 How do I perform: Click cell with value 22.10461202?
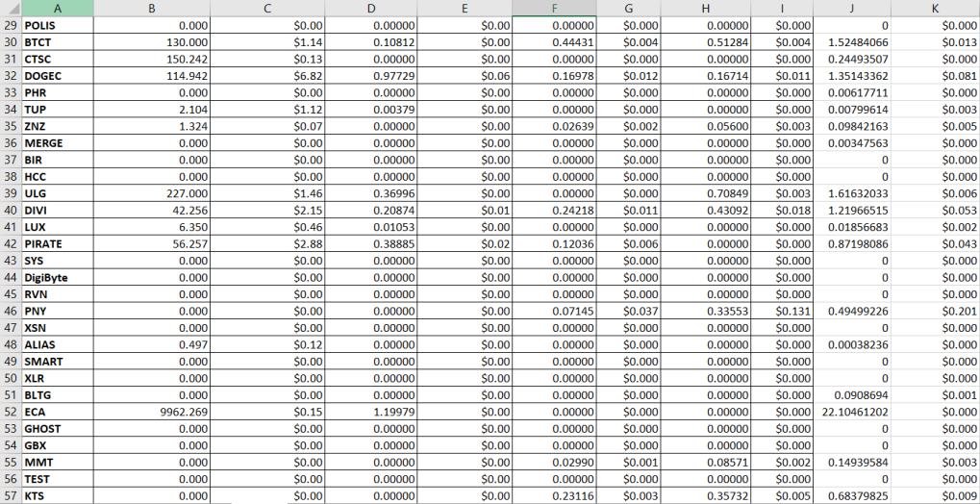point(852,412)
